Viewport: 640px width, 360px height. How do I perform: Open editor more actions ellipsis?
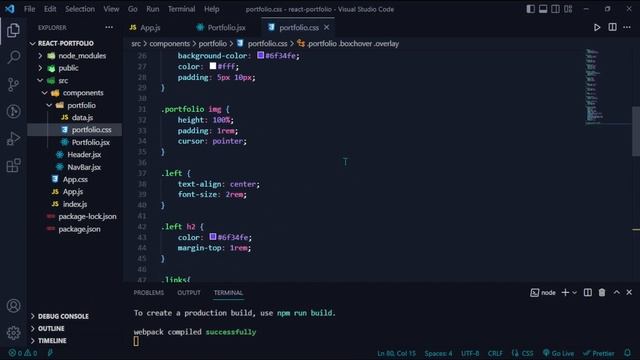(627, 27)
